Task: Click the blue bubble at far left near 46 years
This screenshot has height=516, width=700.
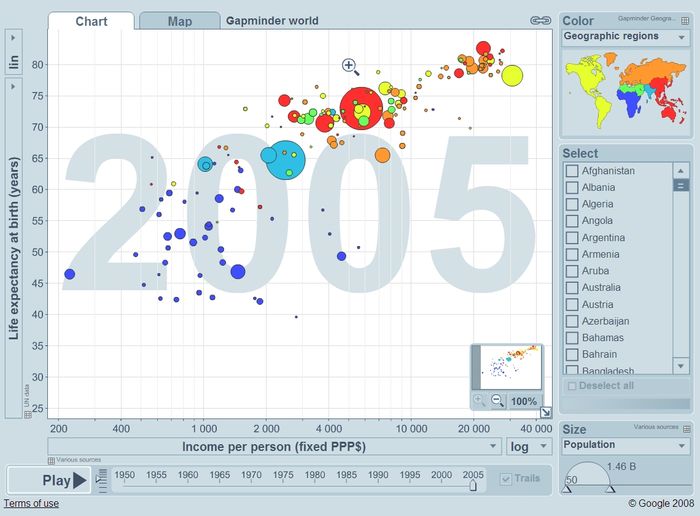Action: [x=69, y=274]
